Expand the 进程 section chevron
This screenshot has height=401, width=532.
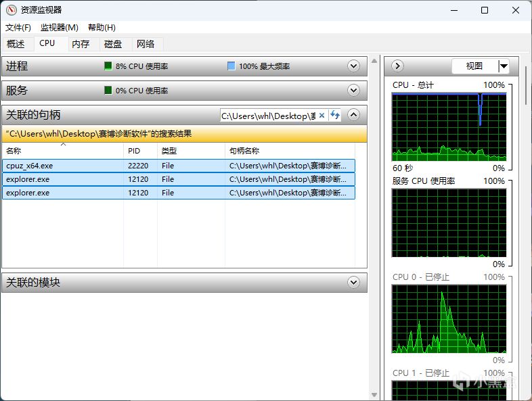[353, 66]
